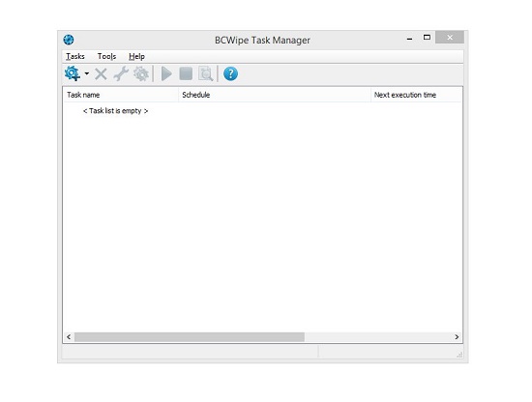Open the Tools menu
532x402 pixels.
point(106,56)
